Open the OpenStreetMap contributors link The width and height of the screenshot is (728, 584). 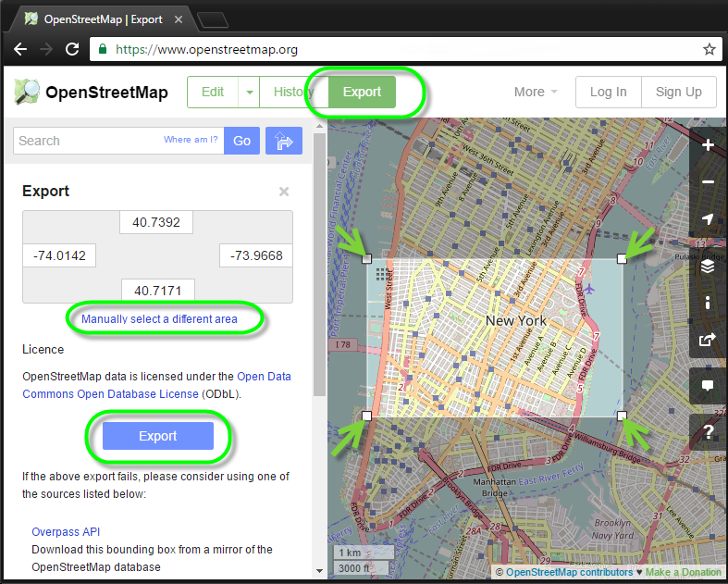pos(569,572)
